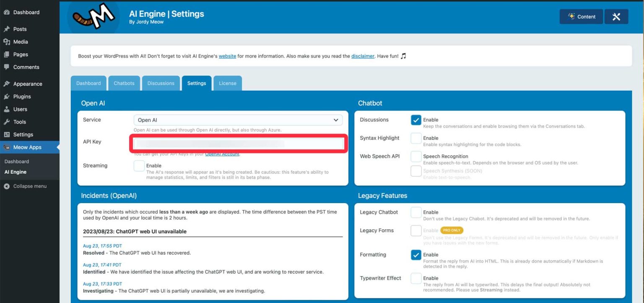Switch to the Chatbots tab

124,83
